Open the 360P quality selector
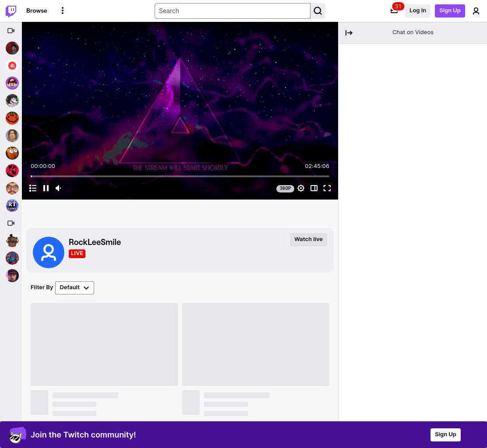This screenshot has height=448, width=487. (285, 188)
